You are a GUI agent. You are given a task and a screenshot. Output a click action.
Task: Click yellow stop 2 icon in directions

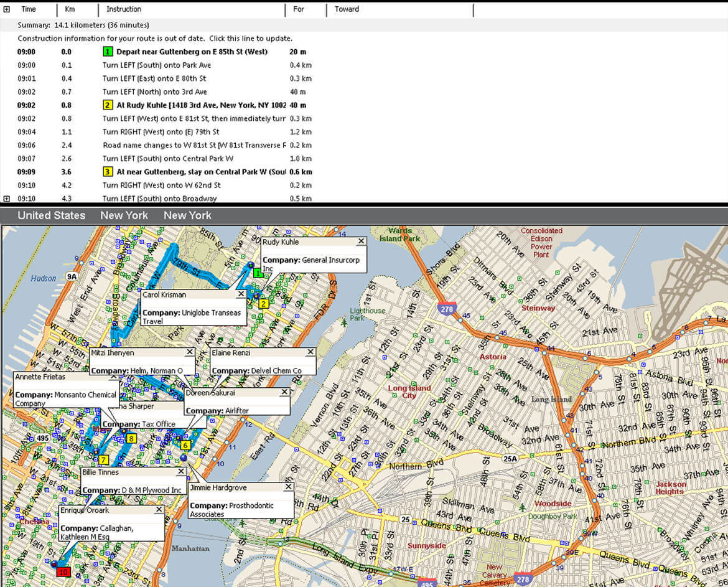point(108,105)
